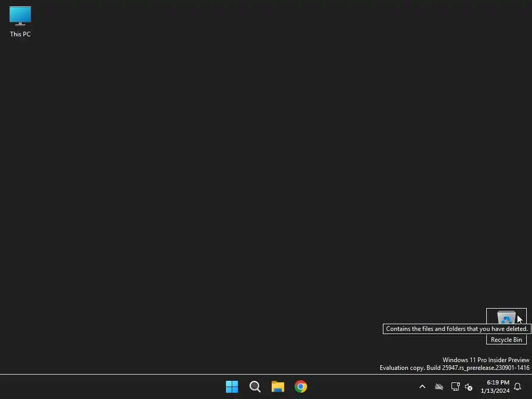Click the muted volume tray icon
The image size is (532, 399).
coord(469,387)
